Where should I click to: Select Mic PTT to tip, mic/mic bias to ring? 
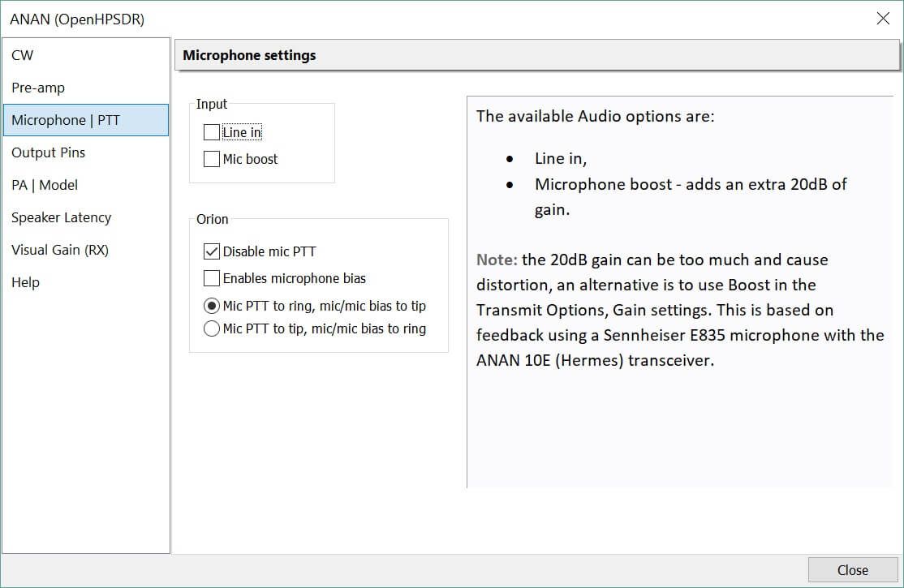211,328
